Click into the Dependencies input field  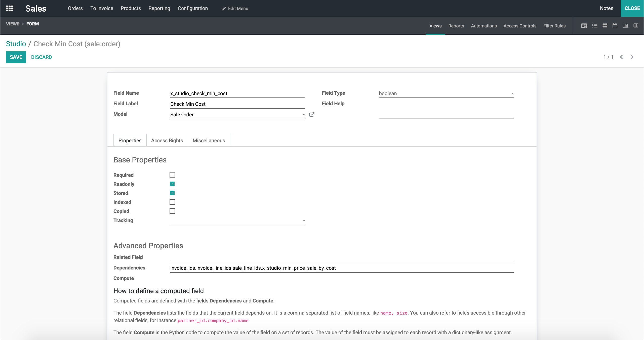tap(341, 268)
